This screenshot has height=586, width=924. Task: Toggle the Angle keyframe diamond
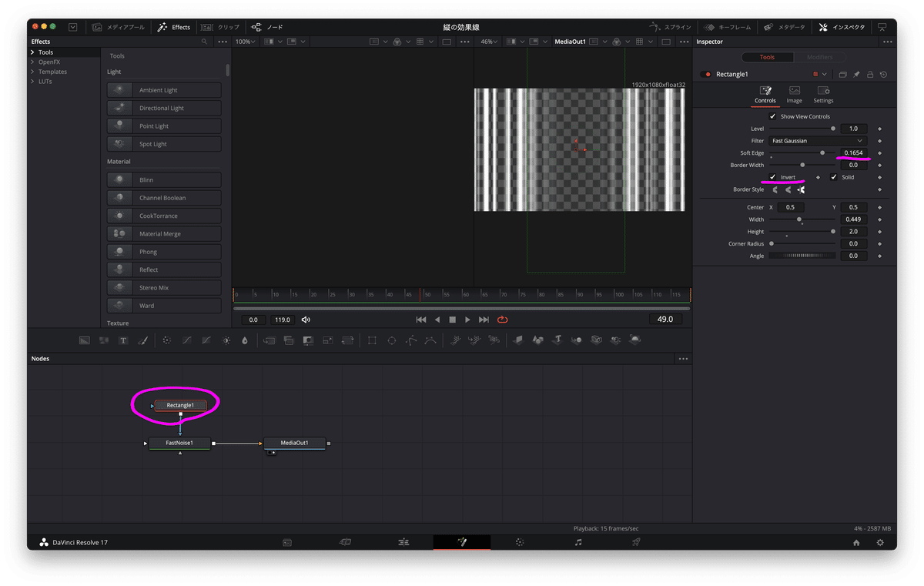pyautogui.click(x=880, y=256)
